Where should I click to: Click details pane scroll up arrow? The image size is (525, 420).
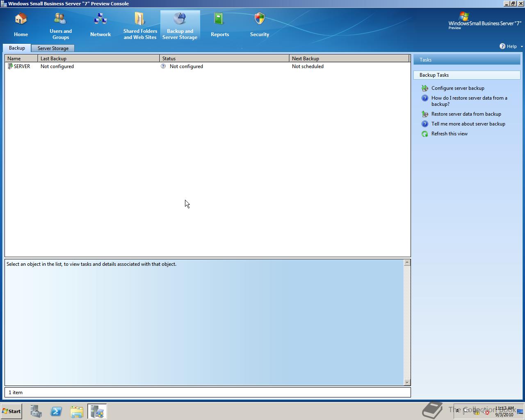(x=407, y=262)
